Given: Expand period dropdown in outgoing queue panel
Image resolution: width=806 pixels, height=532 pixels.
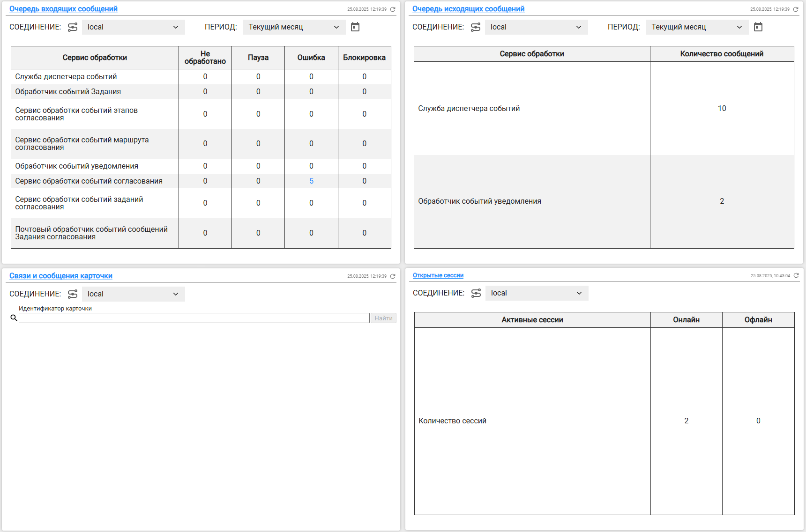Looking at the screenshot, I should tap(697, 27).
